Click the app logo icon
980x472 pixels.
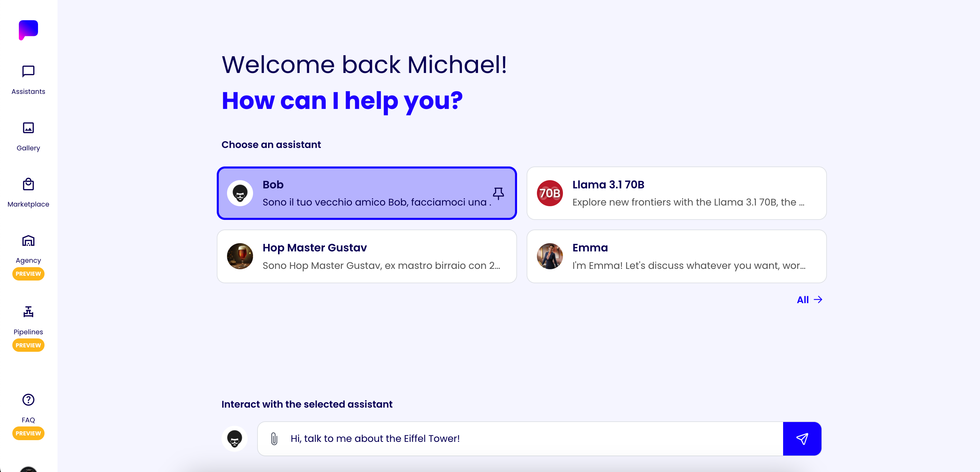(x=28, y=30)
